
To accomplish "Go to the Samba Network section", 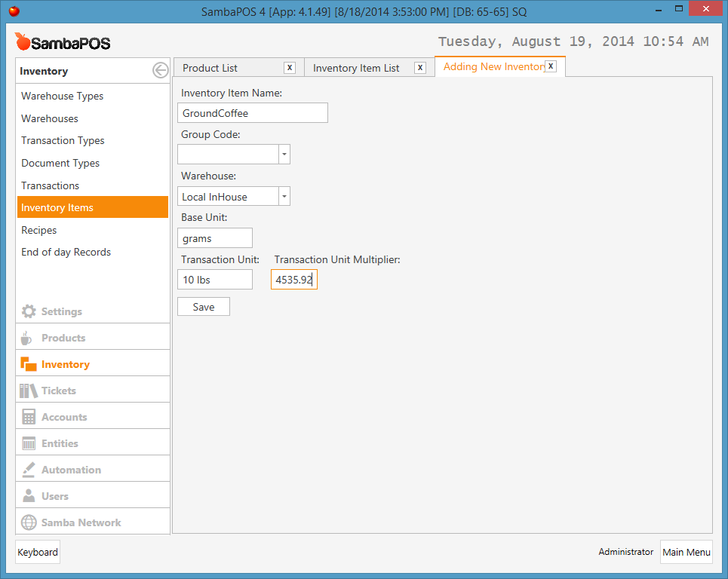I will click(x=93, y=522).
